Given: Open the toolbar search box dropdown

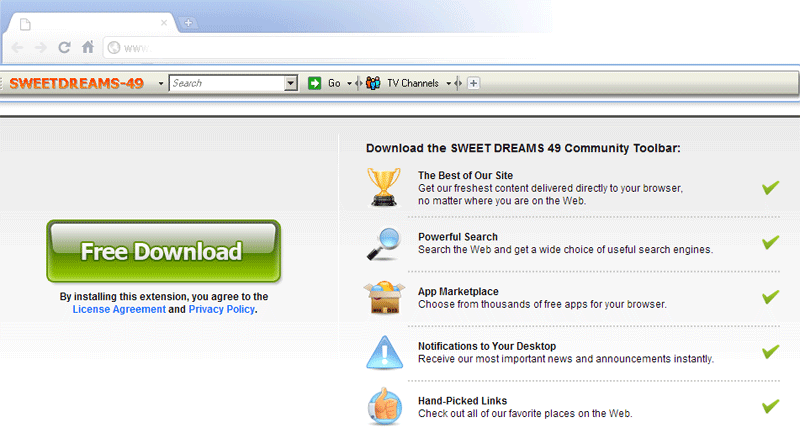Looking at the screenshot, I should point(291,83).
